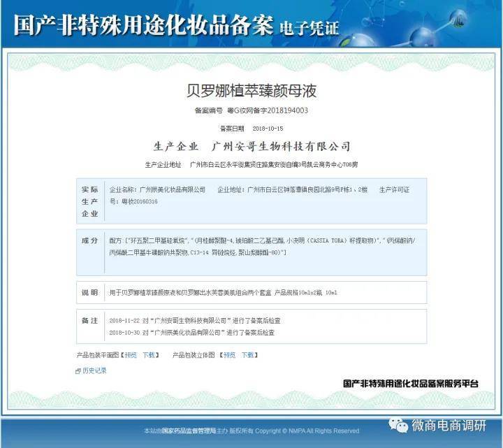The width and height of the screenshot is (503, 448).
Task: Select the 说明 section label
Action: point(89,291)
